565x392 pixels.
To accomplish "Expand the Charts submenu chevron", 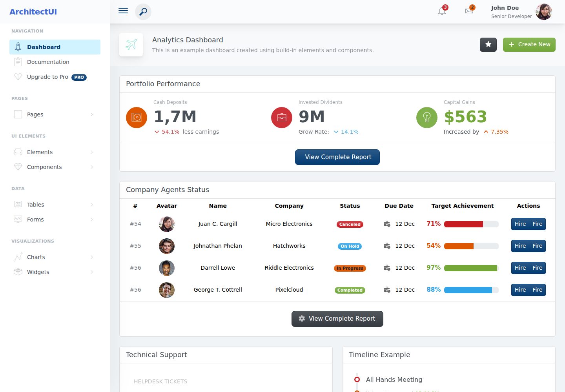I will [92, 257].
